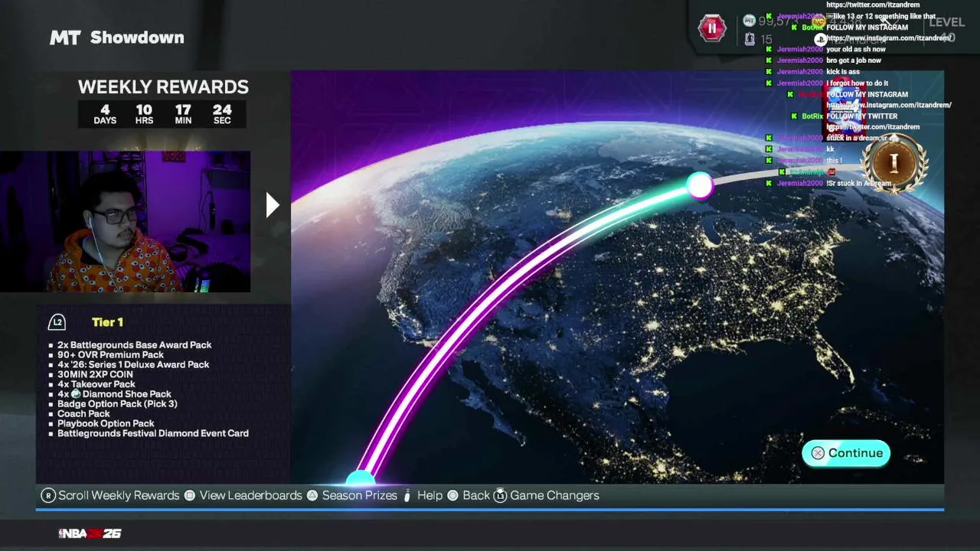Click the circle icon before Back
This screenshot has height=551, width=980.
(x=452, y=495)
